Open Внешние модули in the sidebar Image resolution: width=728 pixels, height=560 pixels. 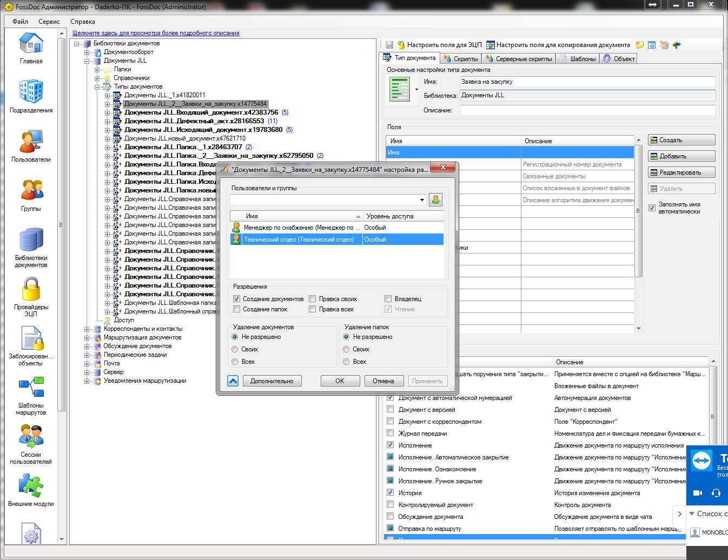coord(31,490)
